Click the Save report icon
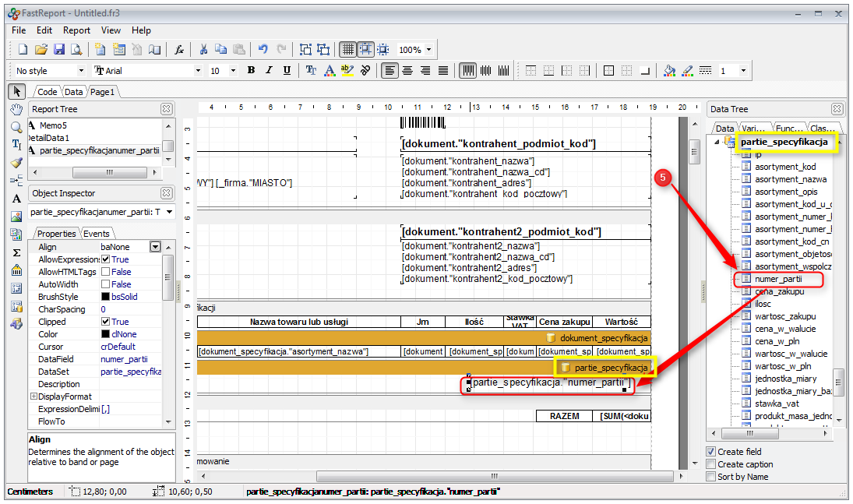 tap(58, 49)
